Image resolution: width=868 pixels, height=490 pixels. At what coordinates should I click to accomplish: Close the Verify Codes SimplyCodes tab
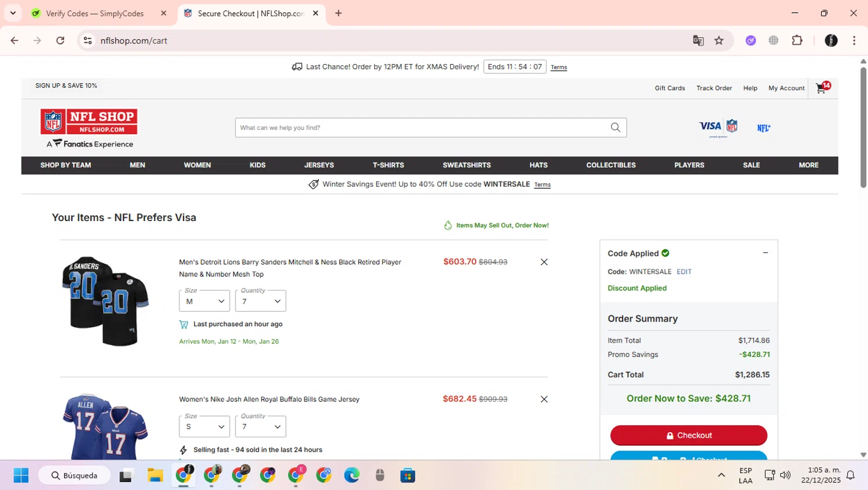(x=164, y=13)
